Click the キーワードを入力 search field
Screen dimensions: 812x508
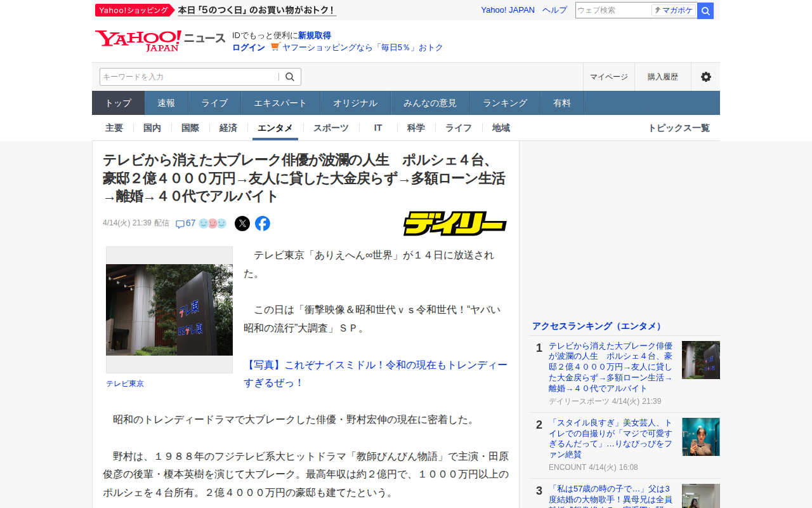tap(189, 77)
